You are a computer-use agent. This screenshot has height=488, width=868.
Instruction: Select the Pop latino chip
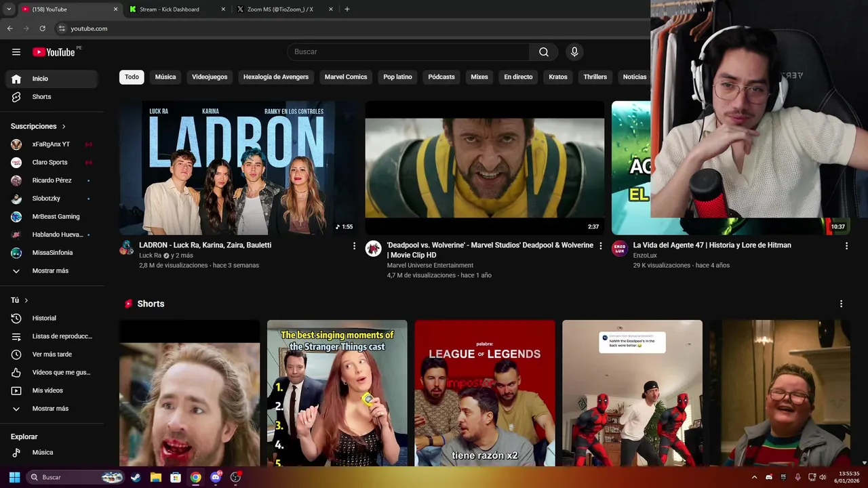click(397, 77)
